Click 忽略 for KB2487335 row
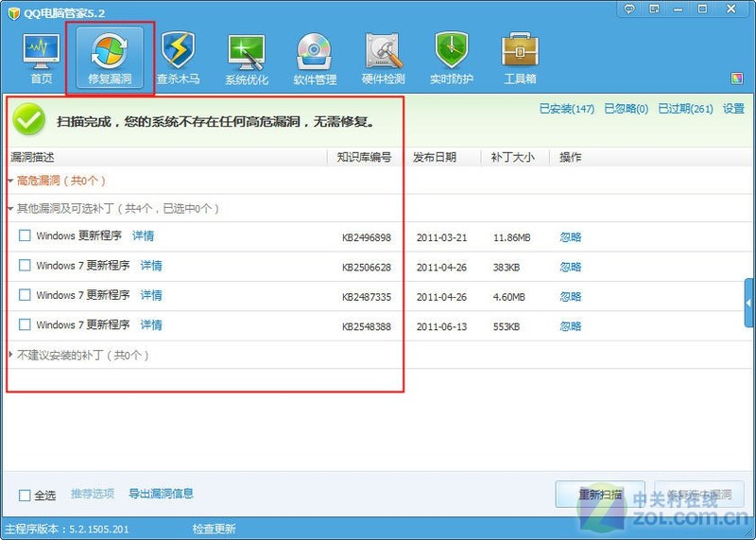The height and width of the screenshot is (540, 756). pos(571,296)
